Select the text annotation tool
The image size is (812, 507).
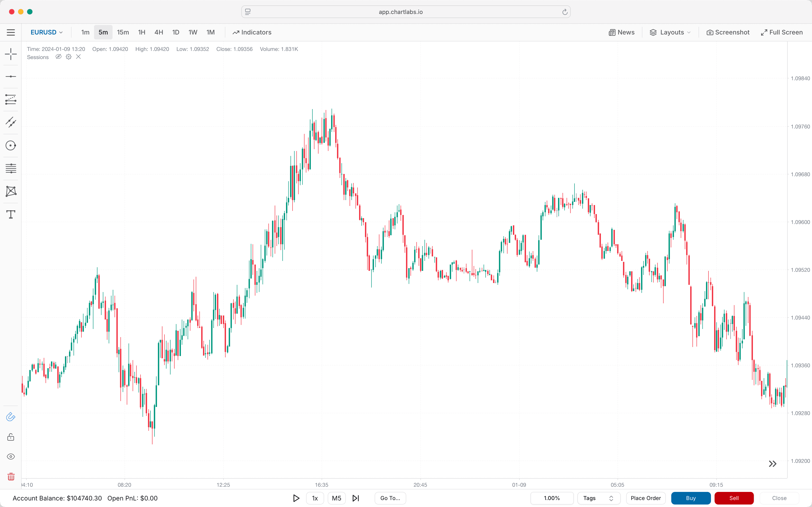(x=11, y=214)
